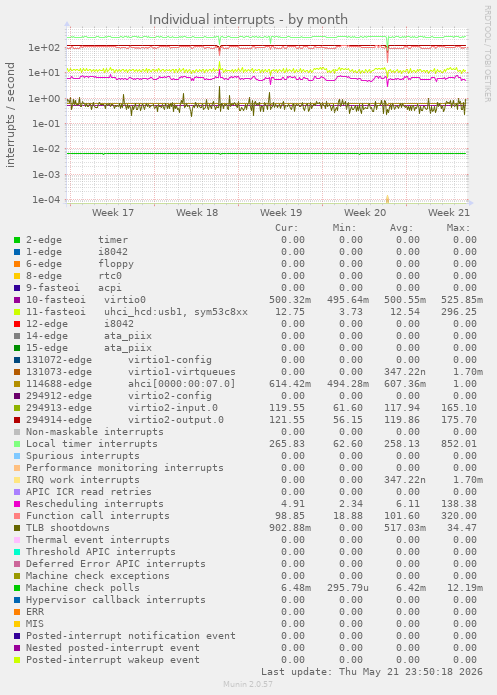Select the Week 18 axis label

pyautogui.click(x=197, y=212)
